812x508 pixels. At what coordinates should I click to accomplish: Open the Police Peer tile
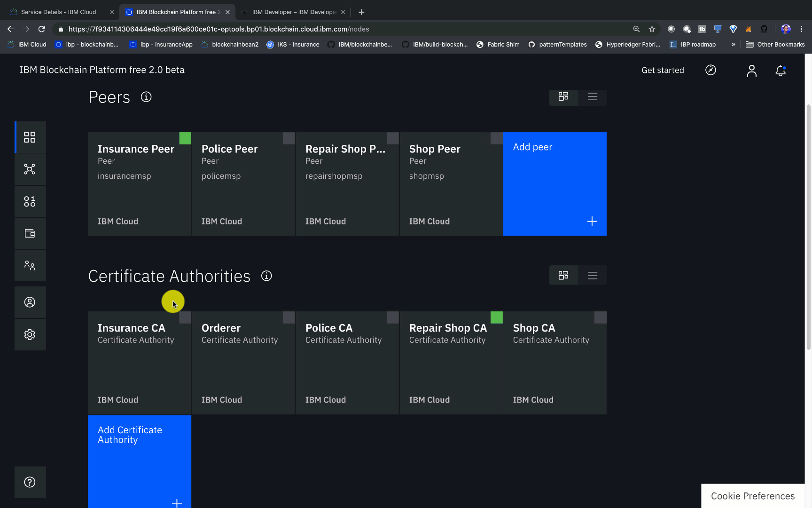click(x=243, y=184)
